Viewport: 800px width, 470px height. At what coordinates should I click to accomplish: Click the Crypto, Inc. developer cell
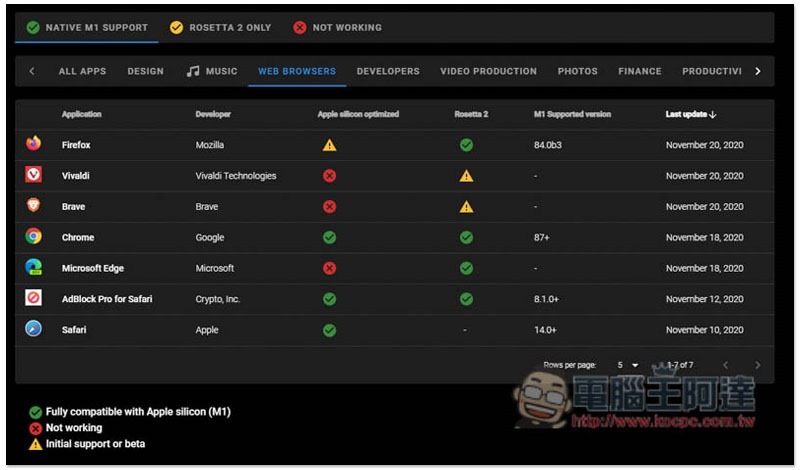coord(218,299)
